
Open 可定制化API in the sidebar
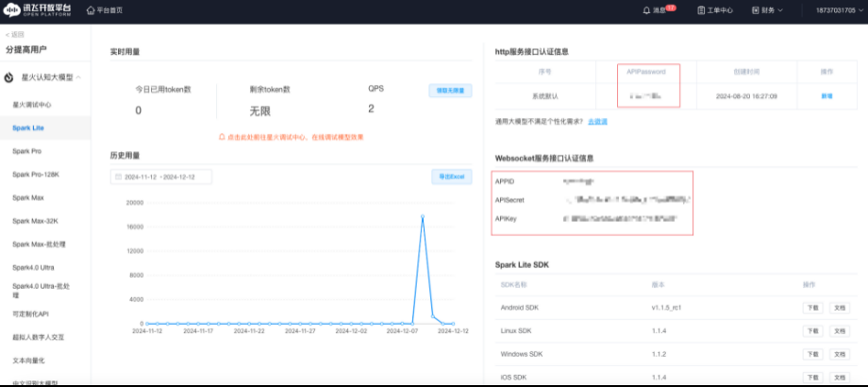click(x=31, y=314)
